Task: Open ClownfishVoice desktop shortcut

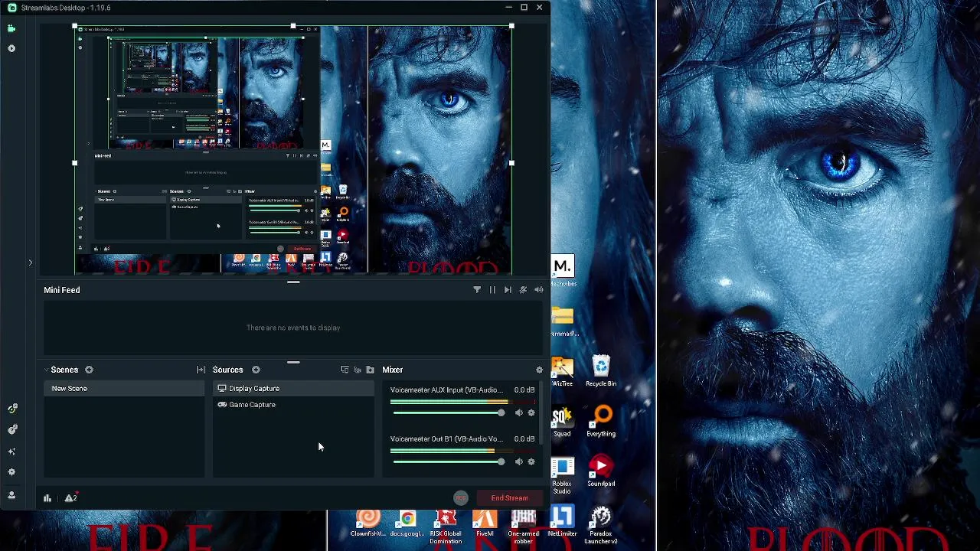Action: click(368, 523)
